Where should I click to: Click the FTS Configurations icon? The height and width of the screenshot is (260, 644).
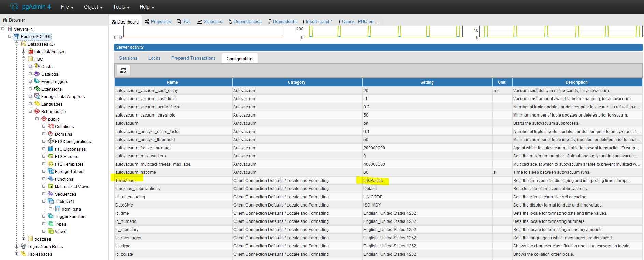pyautogui.click(x=51, y=141)
